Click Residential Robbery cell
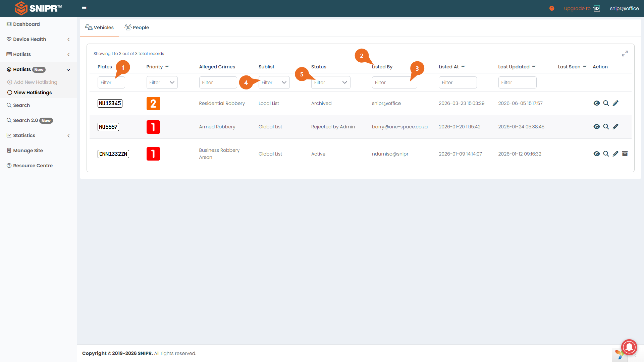Viewport: 644px width, 362px height. tap(222, 103)
